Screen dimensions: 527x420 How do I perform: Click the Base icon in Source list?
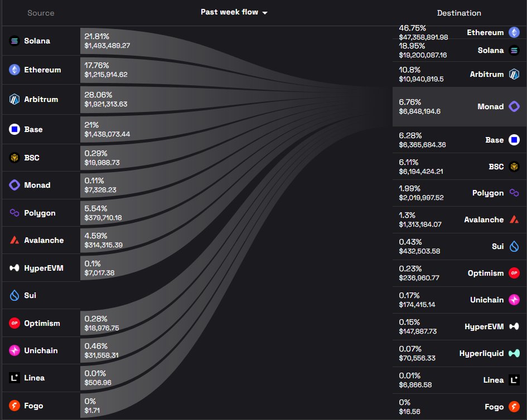(x=14, y=129)
